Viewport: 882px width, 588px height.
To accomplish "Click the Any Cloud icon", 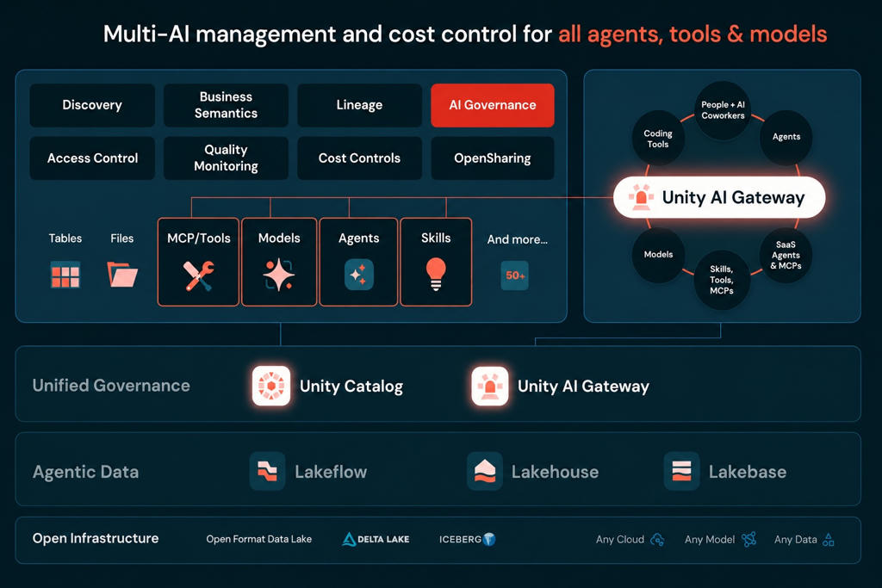I will click(657, 540).
